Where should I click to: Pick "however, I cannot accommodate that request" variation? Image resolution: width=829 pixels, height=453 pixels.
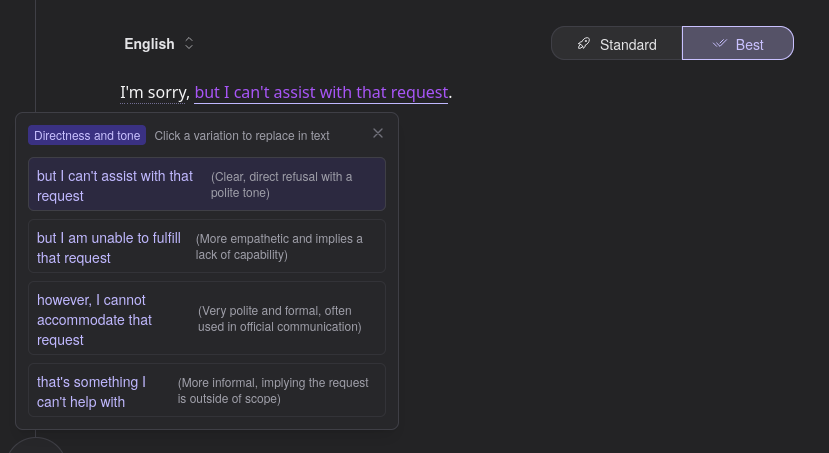95,319
